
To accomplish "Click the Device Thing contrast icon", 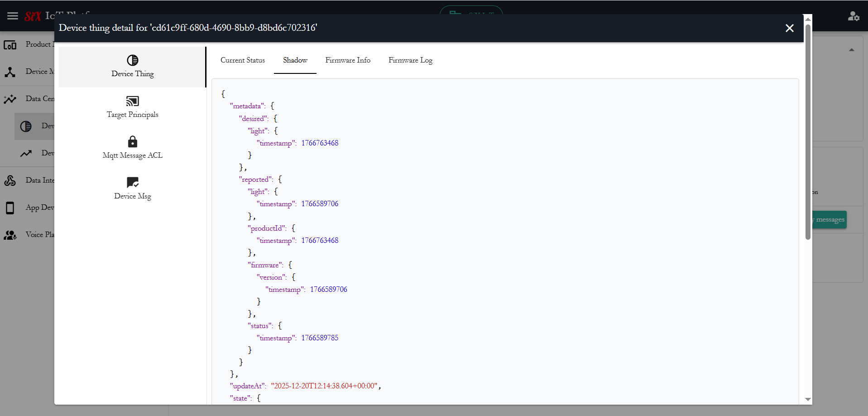I will point(133,60).
